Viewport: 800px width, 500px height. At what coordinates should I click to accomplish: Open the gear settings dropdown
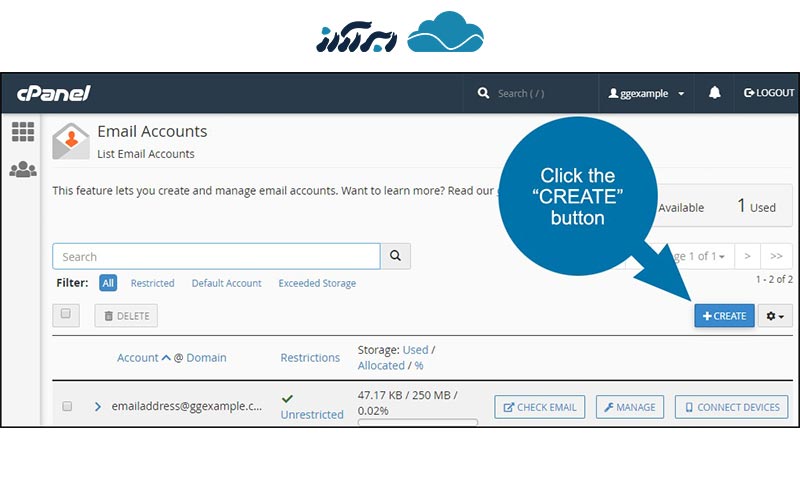tap(775, 316)
